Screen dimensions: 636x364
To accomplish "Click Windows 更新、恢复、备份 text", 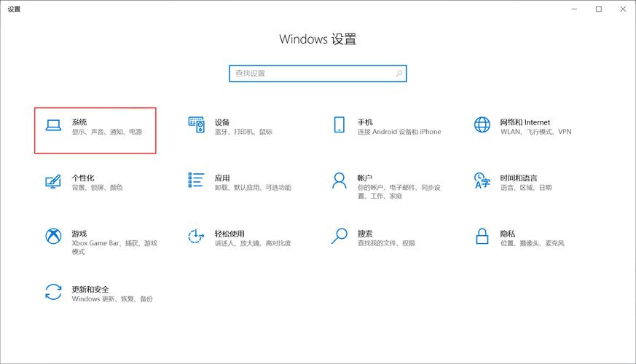I will pos(112,298).
